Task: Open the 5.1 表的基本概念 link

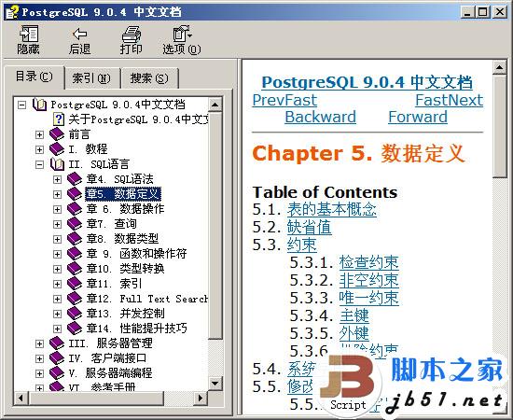Action: click(332, 209)
